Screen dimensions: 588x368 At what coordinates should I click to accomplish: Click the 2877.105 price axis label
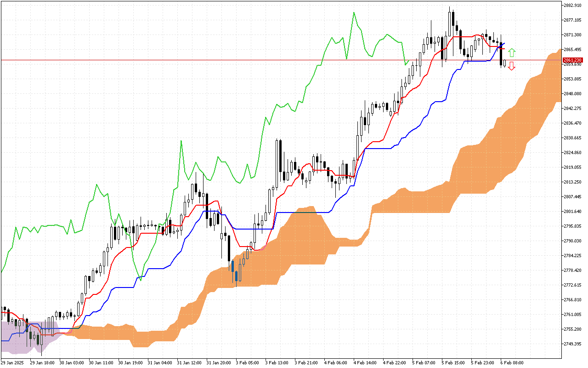[x=572, y=20]
